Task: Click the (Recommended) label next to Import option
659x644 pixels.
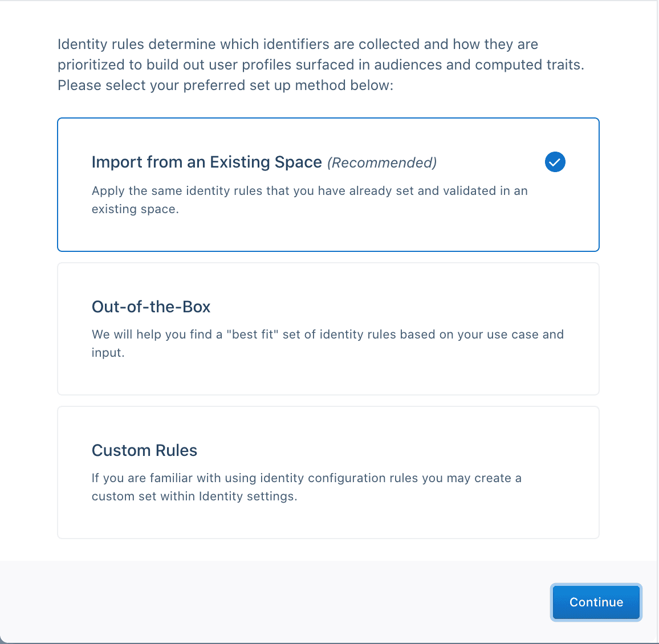Action: (x=381, y=162)
